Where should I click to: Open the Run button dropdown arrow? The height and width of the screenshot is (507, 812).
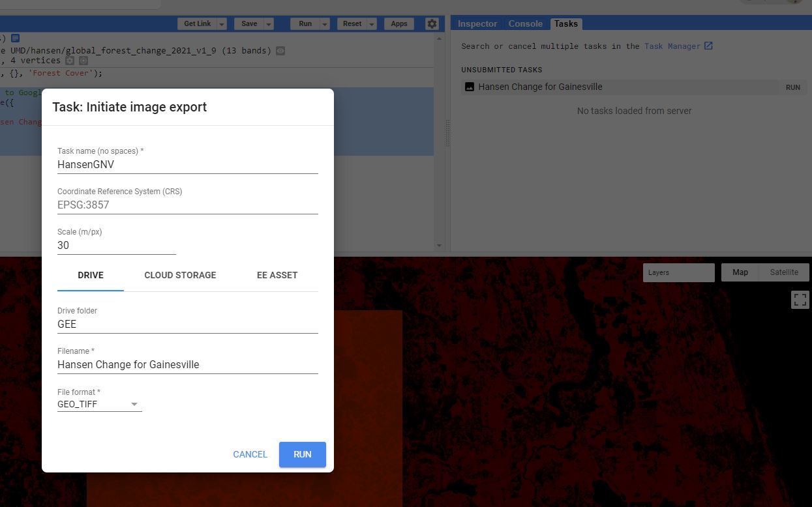click(x=325, y=23)
